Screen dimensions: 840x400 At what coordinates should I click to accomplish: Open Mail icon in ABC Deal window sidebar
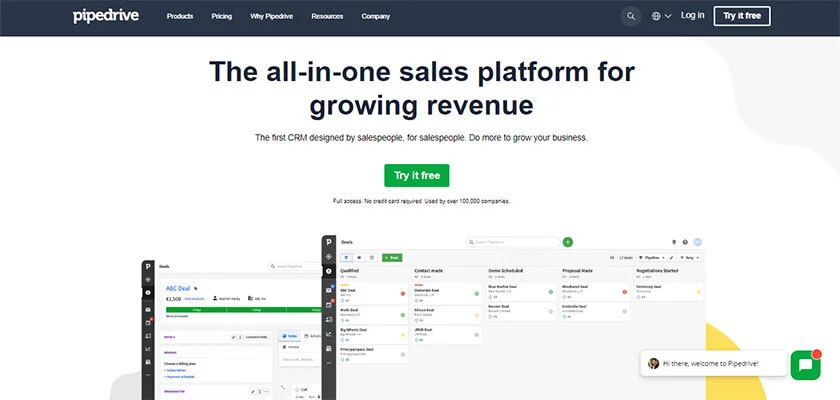(x=148, y=310)
